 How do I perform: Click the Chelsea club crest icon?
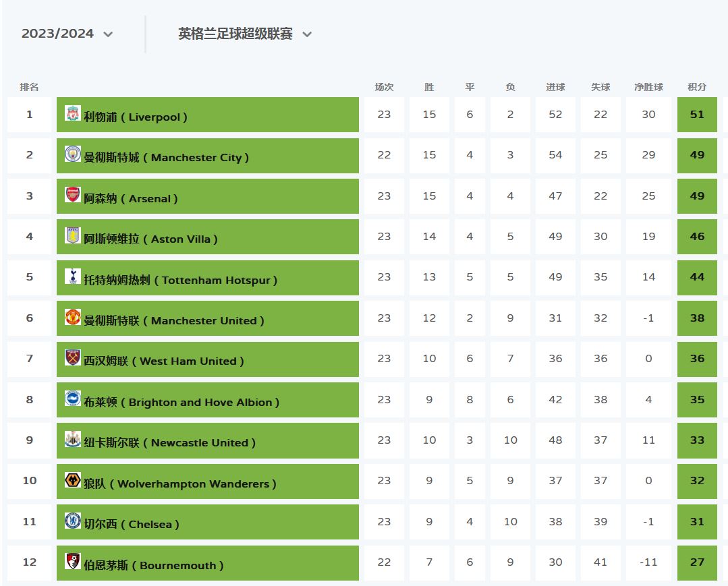coord(73,521)
